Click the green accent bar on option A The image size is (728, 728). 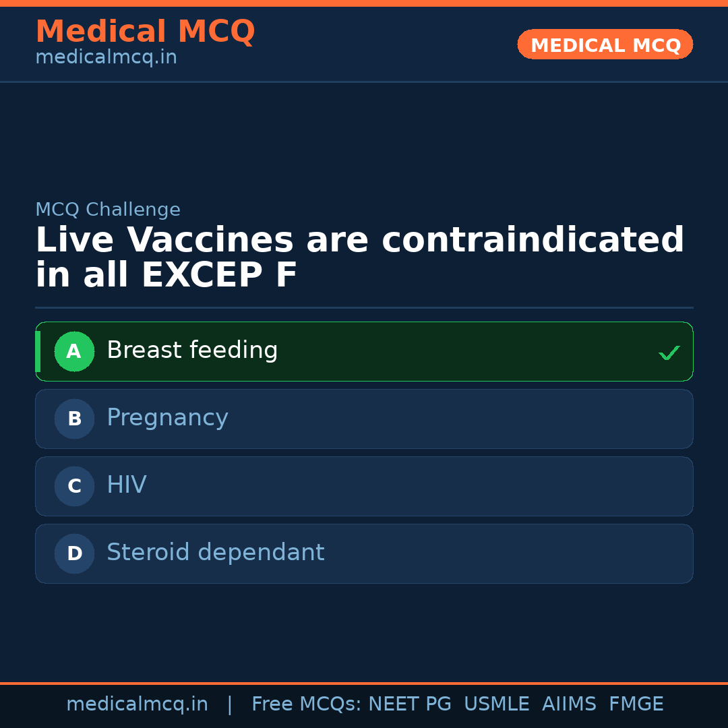click(38, 351)
